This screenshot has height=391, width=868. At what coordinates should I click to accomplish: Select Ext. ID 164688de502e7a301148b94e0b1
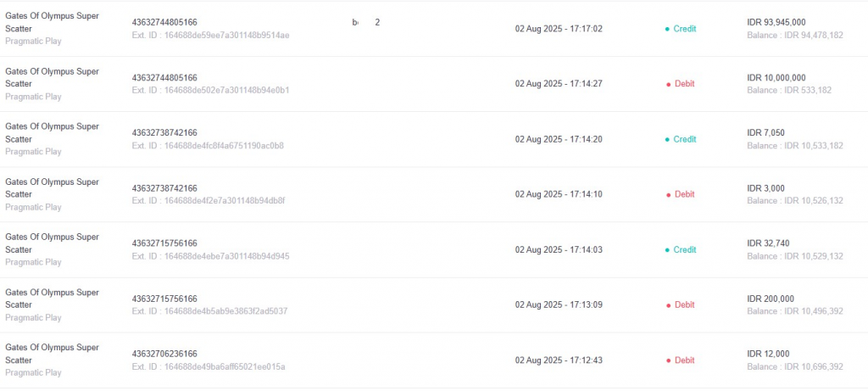click(210, 90)
